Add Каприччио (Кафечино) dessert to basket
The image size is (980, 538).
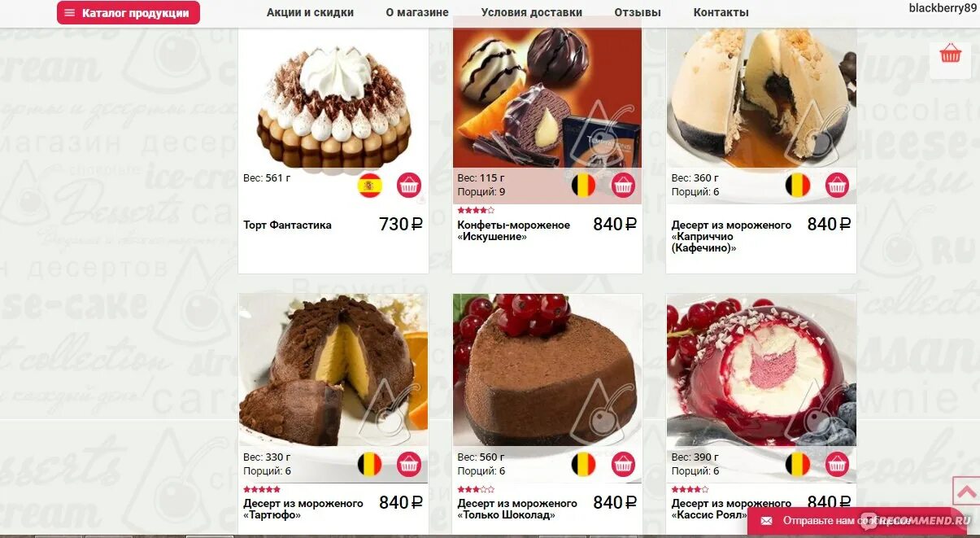837,186
